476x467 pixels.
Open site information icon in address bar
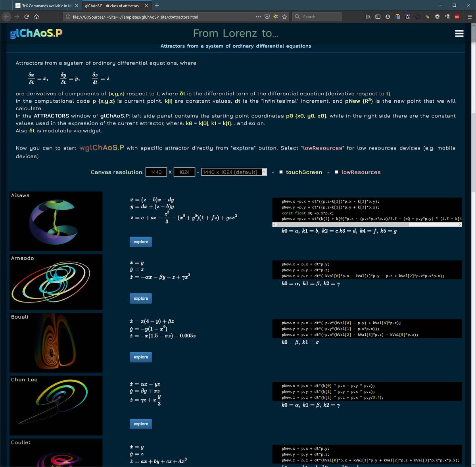[68, 17]
